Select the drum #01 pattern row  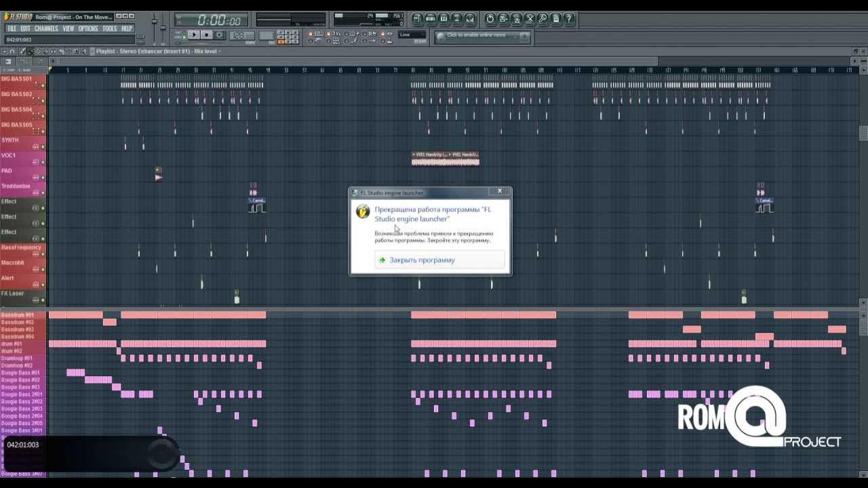pyautogui.click(x=23, y=344)
